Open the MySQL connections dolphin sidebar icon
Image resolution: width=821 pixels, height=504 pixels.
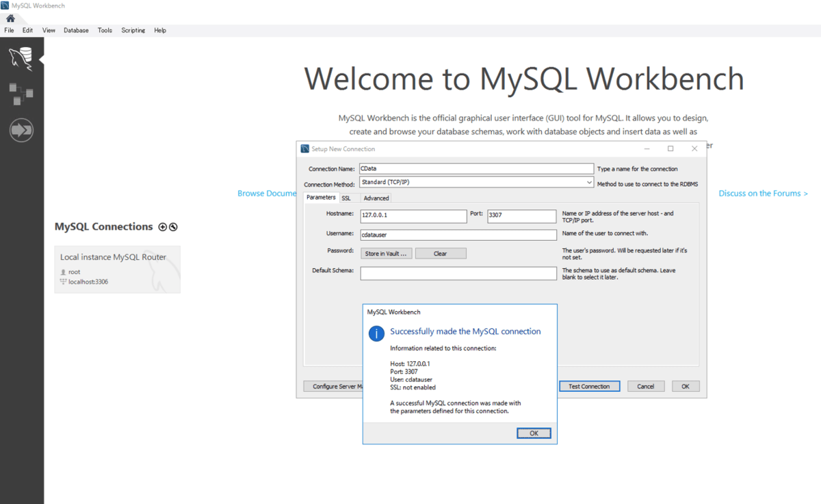(x=21, y=58)
